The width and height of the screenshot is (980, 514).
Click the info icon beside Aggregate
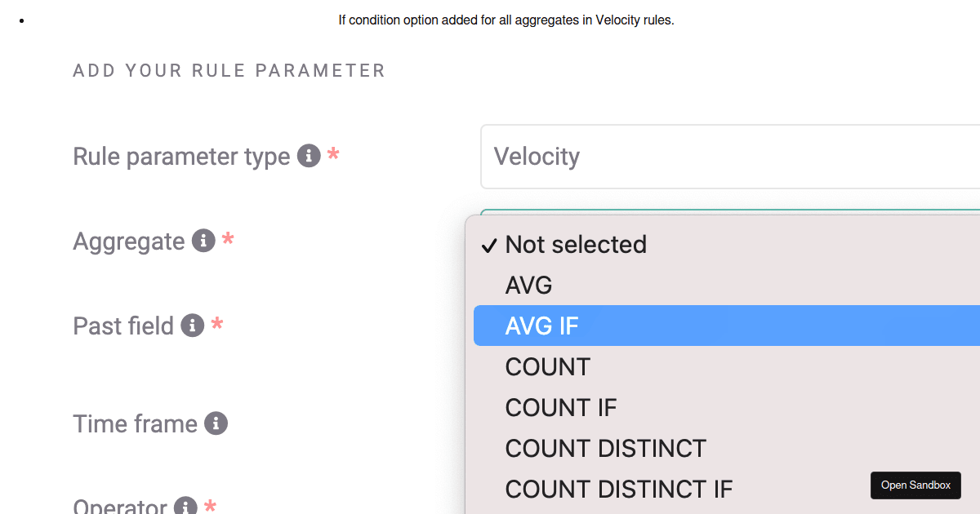coord(203,241)
